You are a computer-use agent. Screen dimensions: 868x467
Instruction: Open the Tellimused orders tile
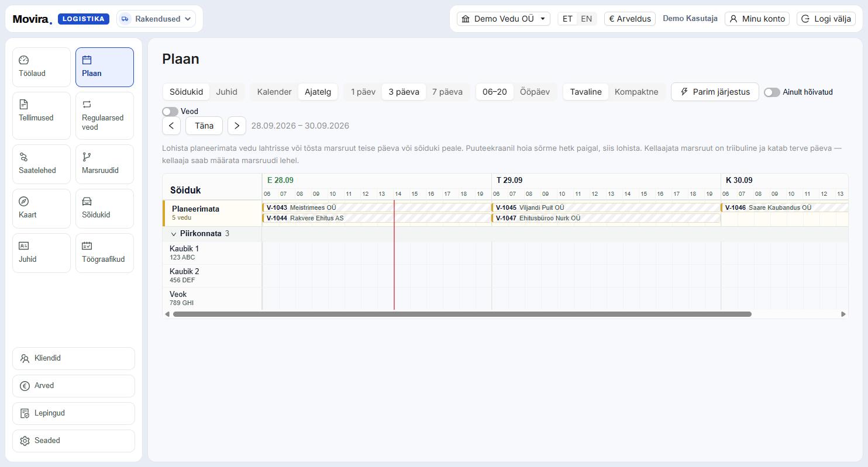pyautogui.click(x=42, y=116)
